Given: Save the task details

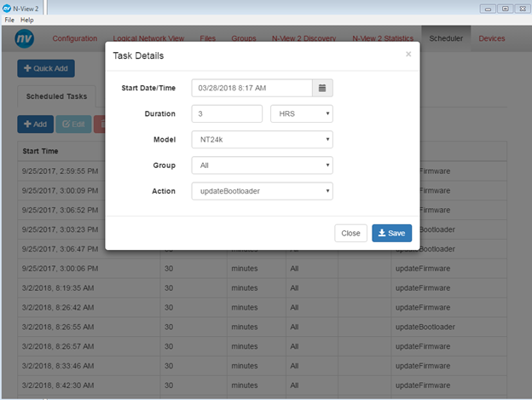Looking at the screenshot, I should pyautogui.click(x=392, y=233).
